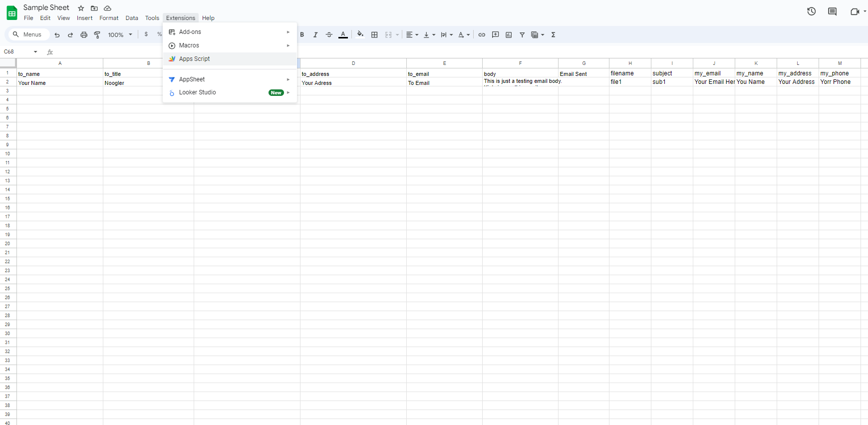Open the Tools menu
The width and height of the screenshot is (868, 425).
coord(152,18)
